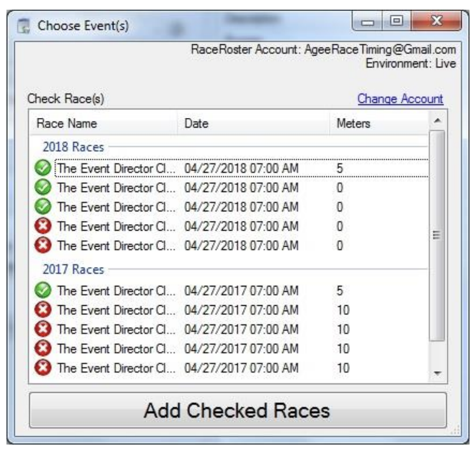This screenshot has height=451, width=476.
Task: Click the red X on last visible 2017 race
Action: tap(42, 368)
